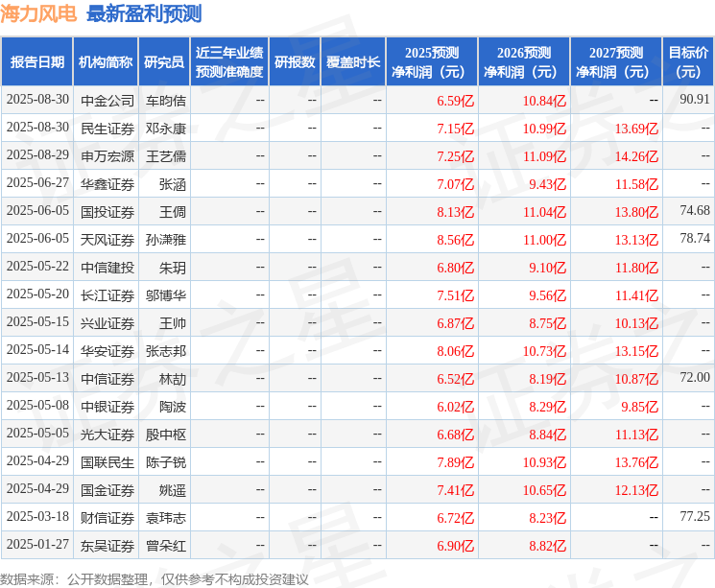Click the 覆盖时长 column header
The height and width of the screenshot is (588, 715).
pyautogui.click(x=353, y=62)
